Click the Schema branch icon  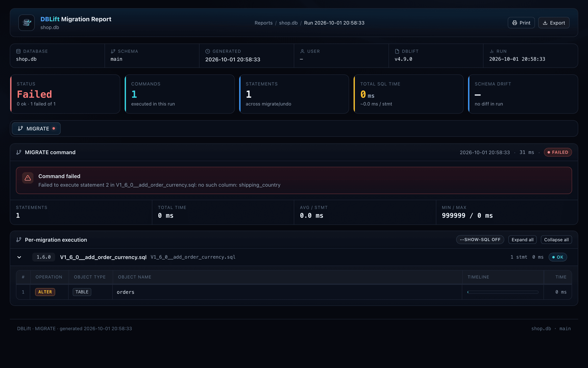pyautogui.click(x=113, y=51)
